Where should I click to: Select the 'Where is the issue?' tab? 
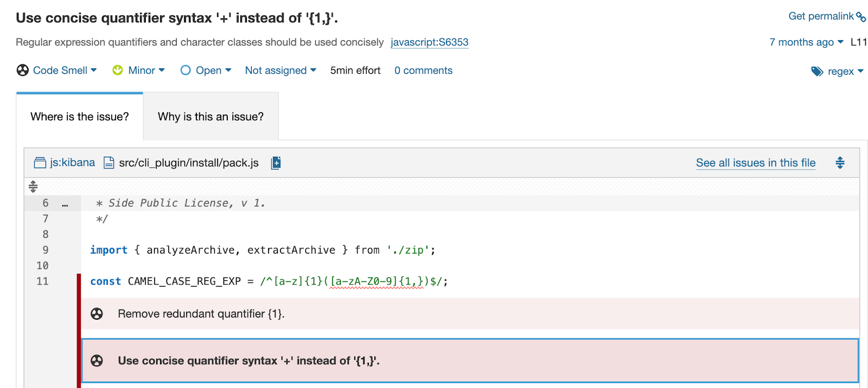pos(80,117)
